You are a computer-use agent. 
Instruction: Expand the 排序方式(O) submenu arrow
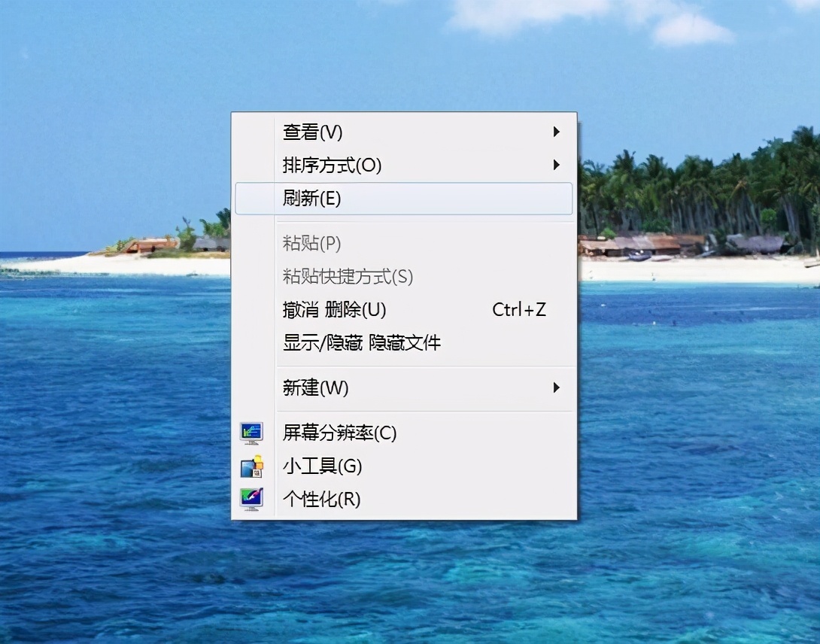tap(557, 165)
